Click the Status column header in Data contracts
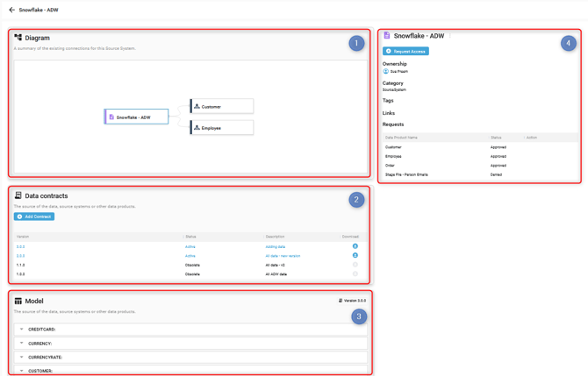Image resolution: width=588 pixels, height=376 pixels. click(190, 237)
